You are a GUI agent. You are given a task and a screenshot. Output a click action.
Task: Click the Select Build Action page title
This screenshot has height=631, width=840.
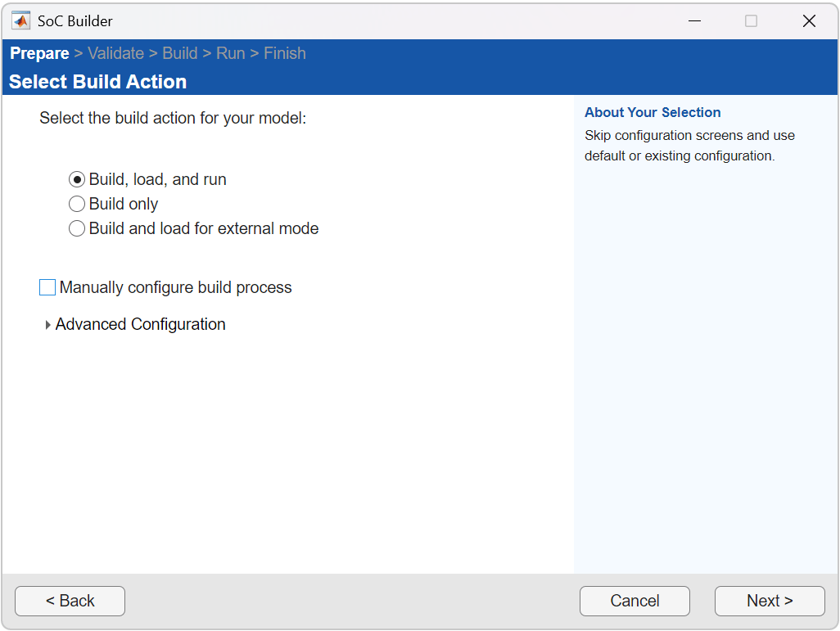click(97, 82)
